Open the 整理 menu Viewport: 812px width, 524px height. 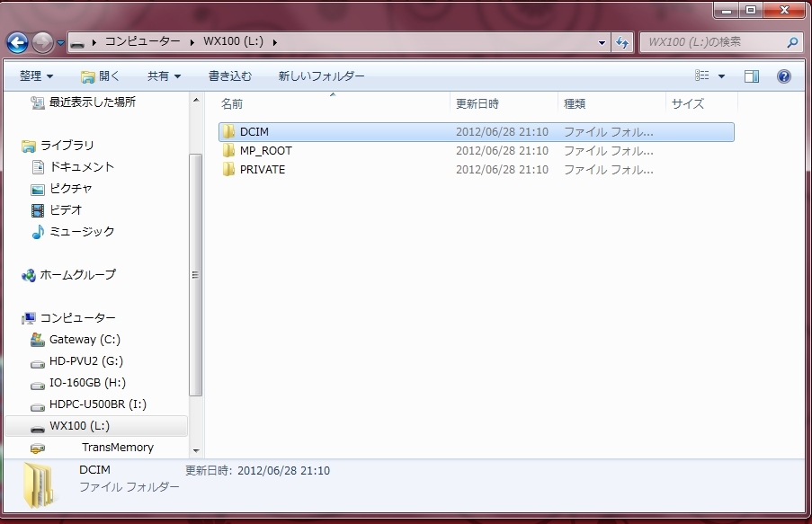[x=36, y=76]
